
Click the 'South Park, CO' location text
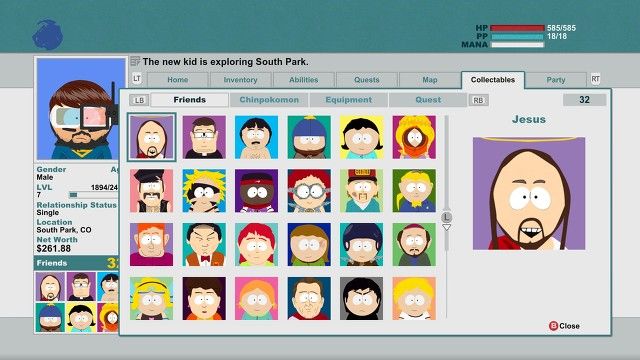pyautogui.click(x=64, y=230)
